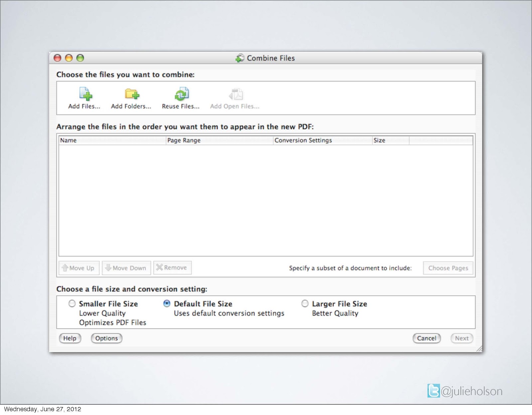Viewport: 532px width, 415px height.
Task: Click the Conversion Settings column header
Action: [323, 140]
